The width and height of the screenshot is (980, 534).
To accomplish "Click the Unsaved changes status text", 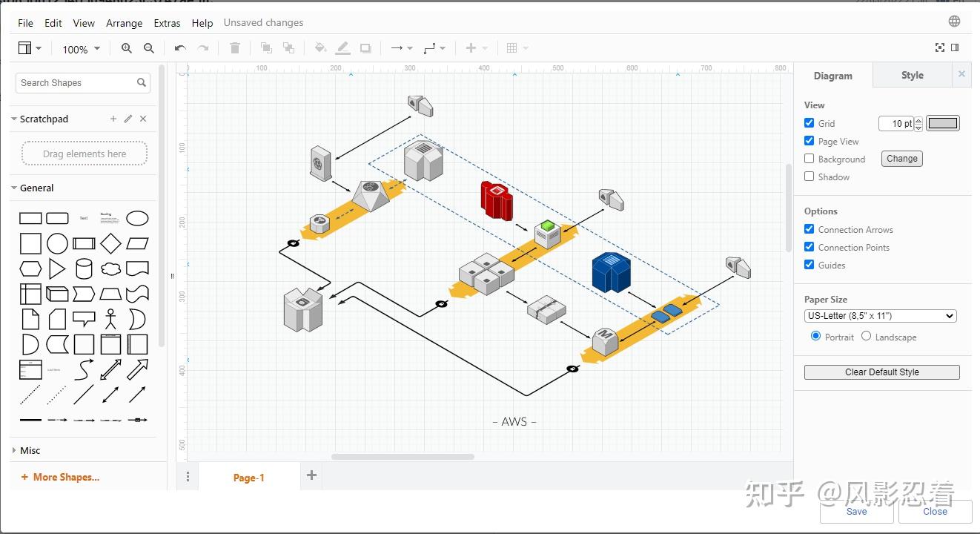I will point(263,23).
